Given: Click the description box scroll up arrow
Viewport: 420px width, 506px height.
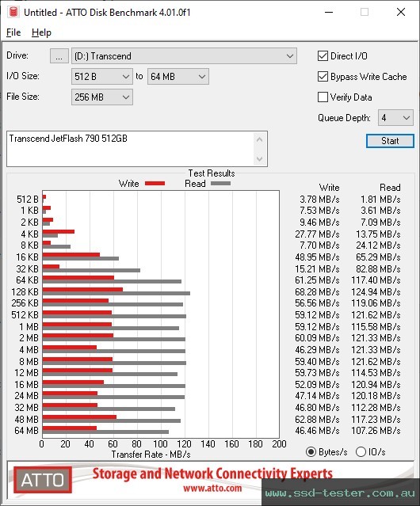Looking at the screenshot, I should coord(260,139).
